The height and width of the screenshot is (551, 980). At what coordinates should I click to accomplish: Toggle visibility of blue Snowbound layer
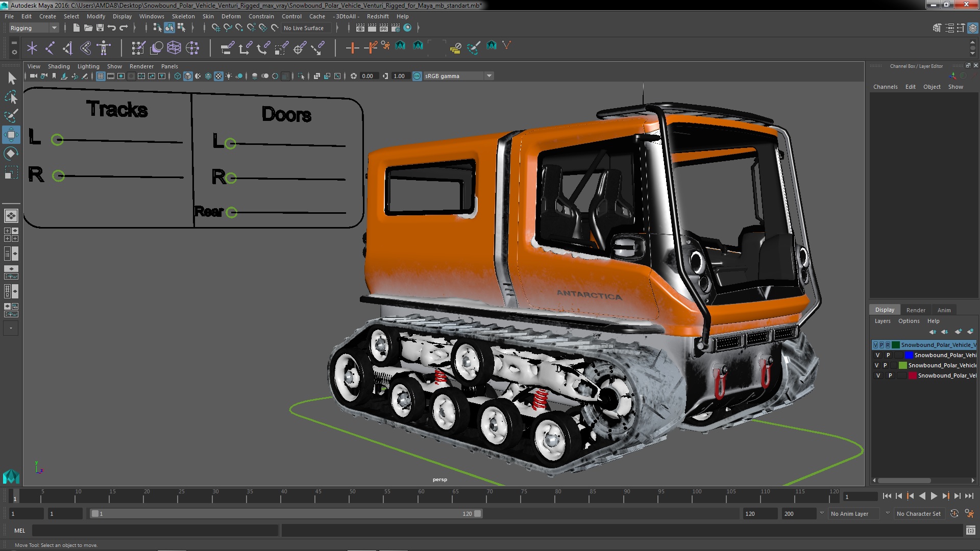coord(877,355)
